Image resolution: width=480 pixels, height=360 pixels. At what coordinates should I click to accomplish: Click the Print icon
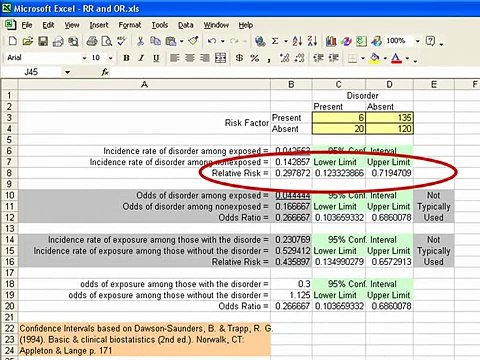pyautogui.click(x=92, y=41)
